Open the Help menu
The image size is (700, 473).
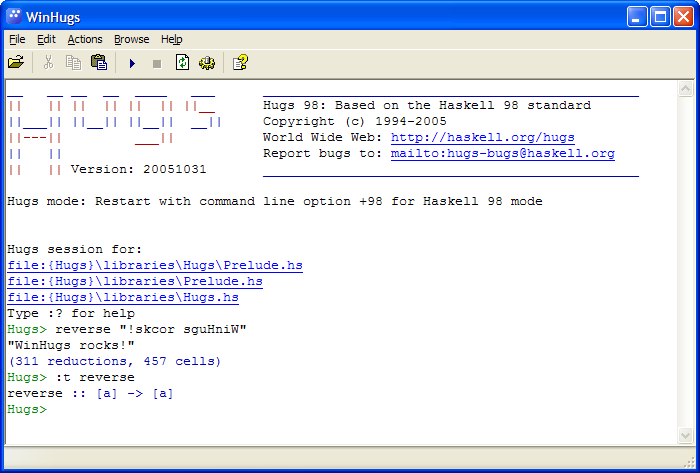click(x=171, y=39)
